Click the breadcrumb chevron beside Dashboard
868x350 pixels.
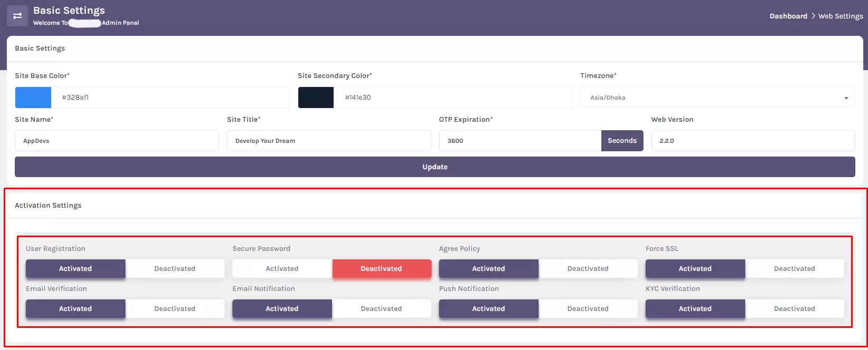click(813, 16)
